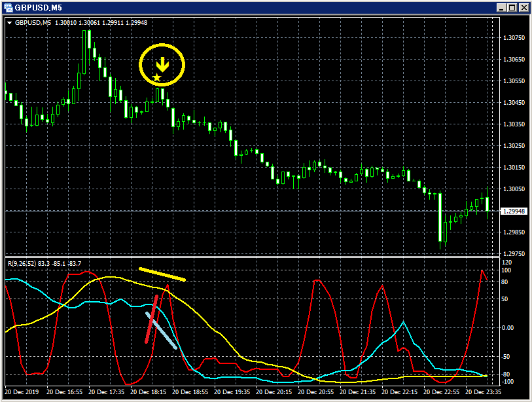Click the '20 Dec 18:55' time axis label
Image resolution: width=532 pixels, height=402 pixels.
point(190,392)
